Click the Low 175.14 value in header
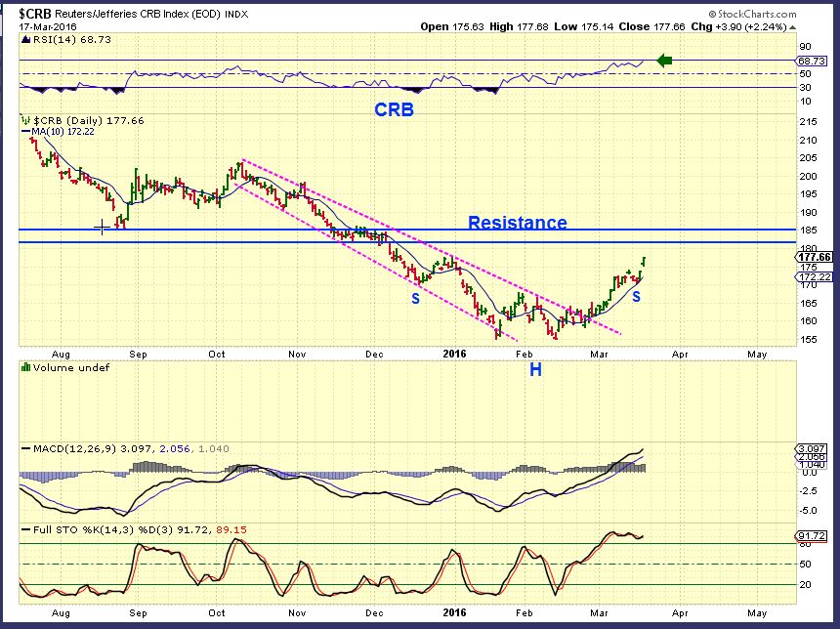The image size is (840, 629). pos(583,26)
